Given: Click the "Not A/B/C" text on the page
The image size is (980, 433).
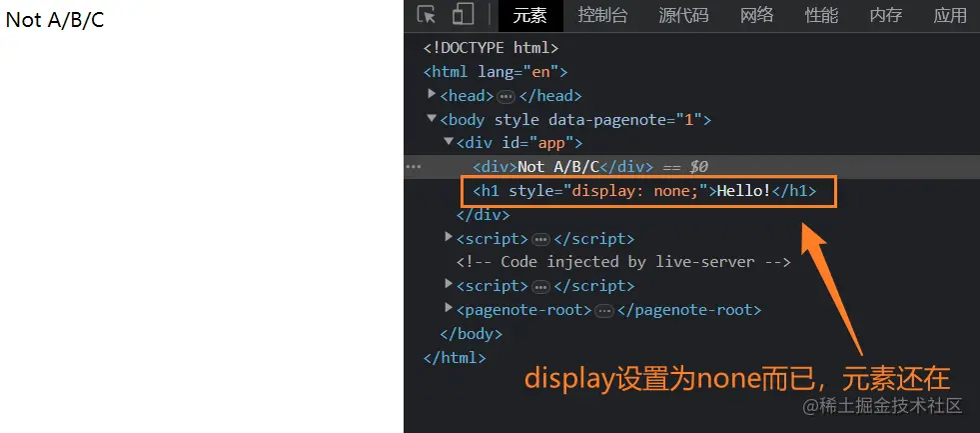Looking at the screenshot, I should tap(55, 20).
